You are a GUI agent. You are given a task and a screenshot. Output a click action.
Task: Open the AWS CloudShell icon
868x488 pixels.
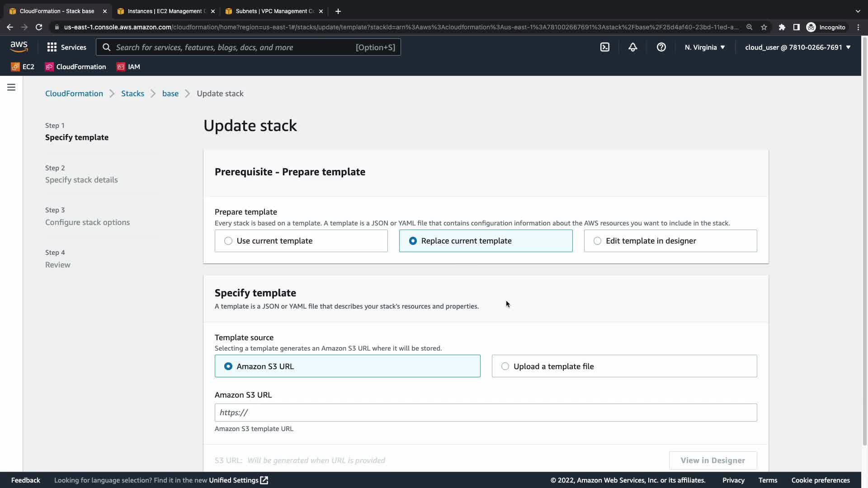[604, 47]
